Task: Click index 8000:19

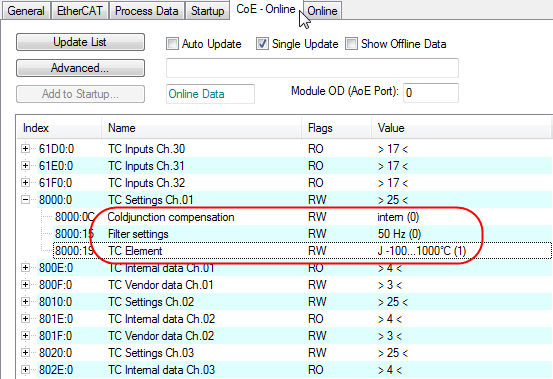Action: tap(74, 251)
